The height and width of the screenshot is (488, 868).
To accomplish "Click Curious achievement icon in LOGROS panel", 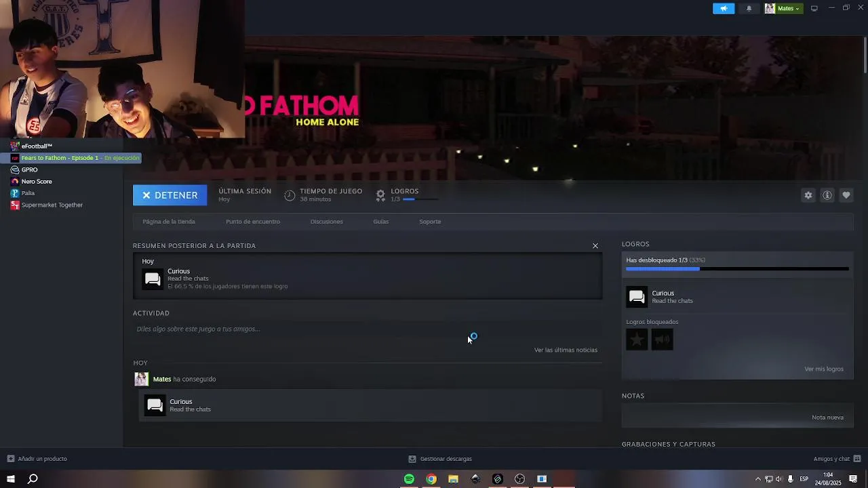I will tap(637, 297).
